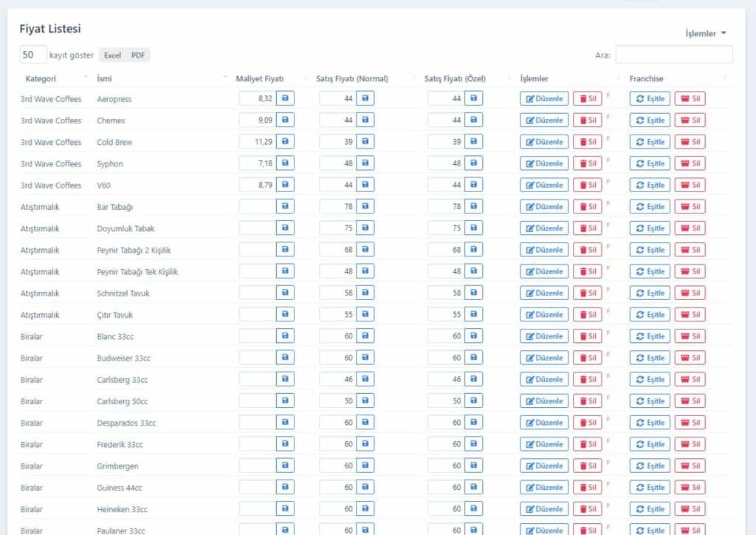Save special price for Bar Tabağı
Viewport: 756px width, 535px height.
coord(473,206)
